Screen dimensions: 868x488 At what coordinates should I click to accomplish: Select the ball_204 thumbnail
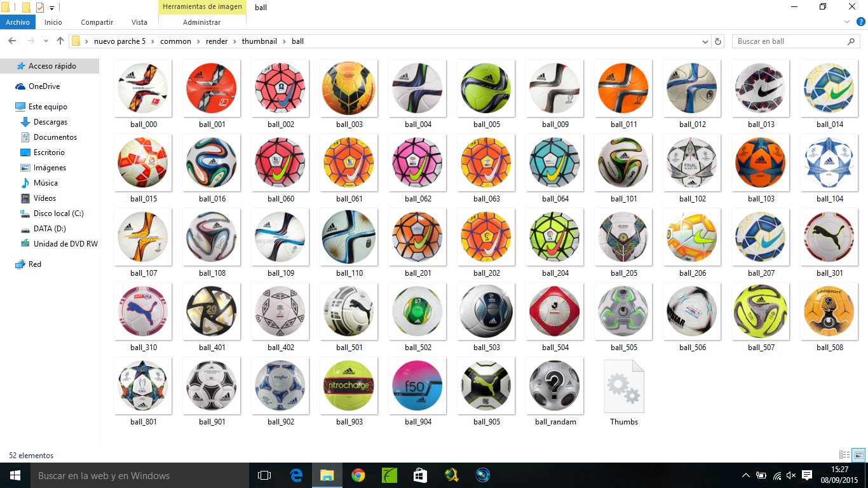tap(555, 238)
